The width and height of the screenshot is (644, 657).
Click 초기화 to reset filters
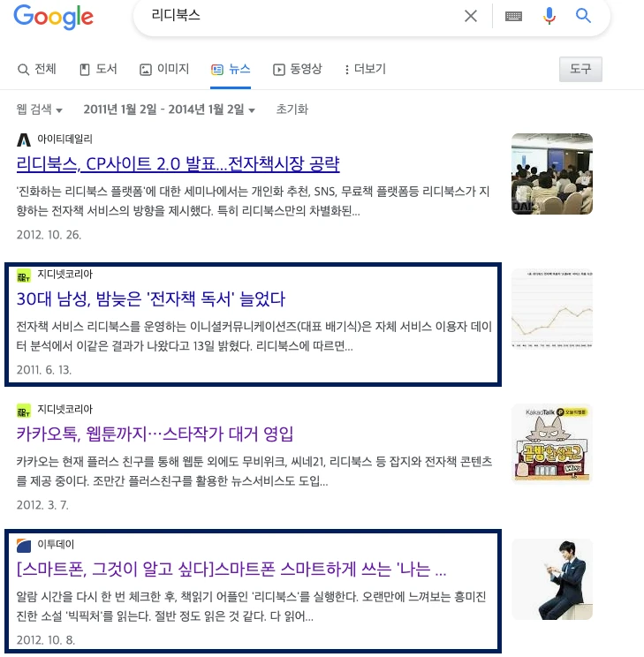(x=292, y=109)
